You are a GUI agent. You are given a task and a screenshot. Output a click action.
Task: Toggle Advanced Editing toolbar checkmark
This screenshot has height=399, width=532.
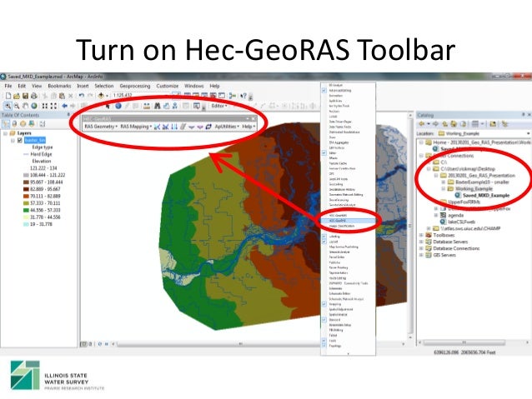coord(324,91)
